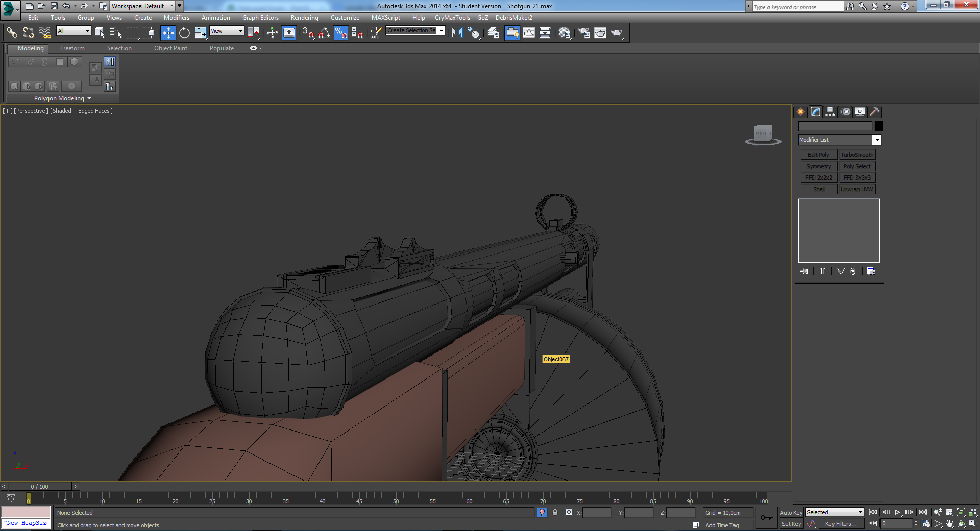Open the Hierarchy command panel tab
980x531 pixels.
click(830, 112)
